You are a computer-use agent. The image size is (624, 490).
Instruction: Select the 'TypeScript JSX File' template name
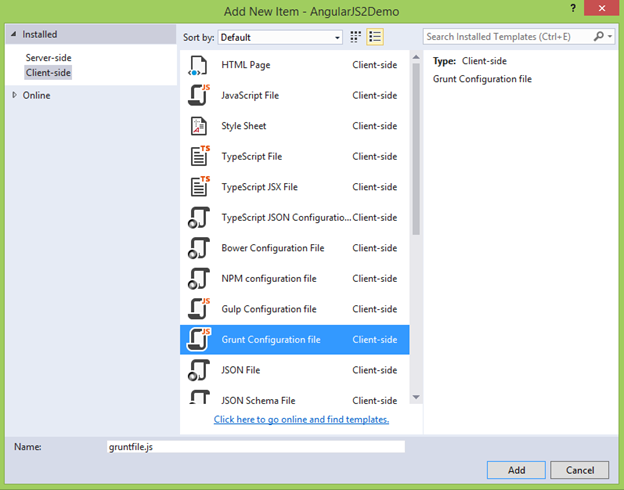point(259,187)
